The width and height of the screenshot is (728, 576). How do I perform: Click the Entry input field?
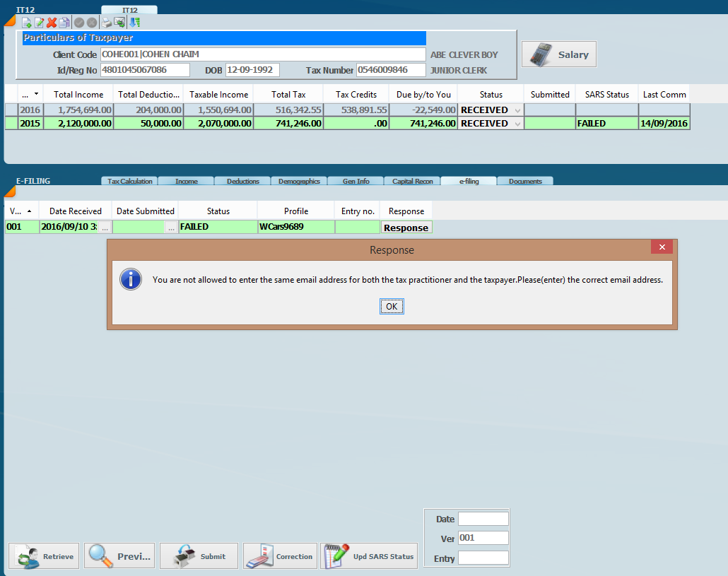(x=483, y=558)
